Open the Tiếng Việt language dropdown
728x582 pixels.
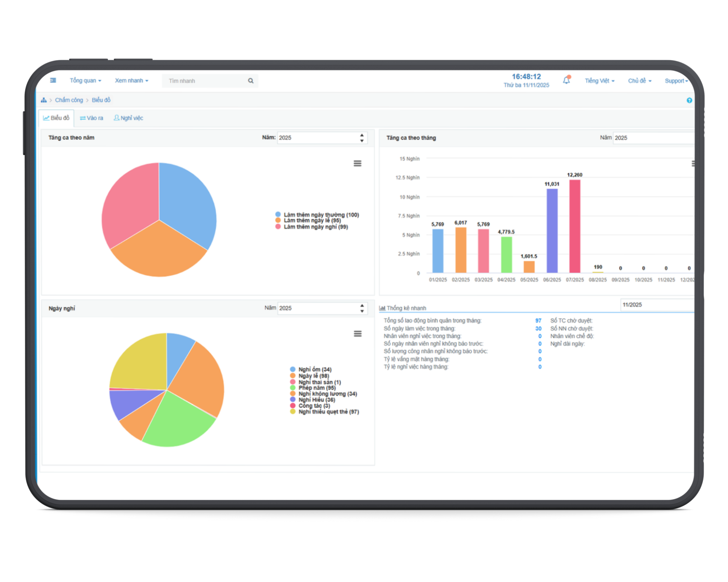point(599,81)
